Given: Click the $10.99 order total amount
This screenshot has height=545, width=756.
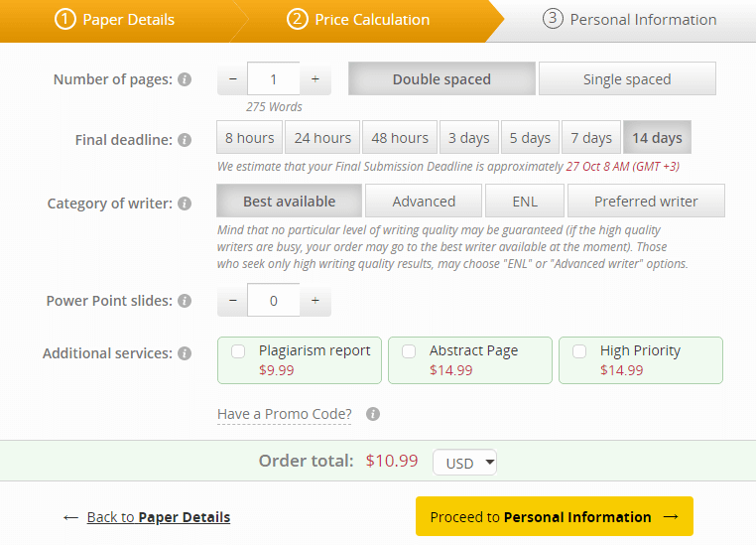Looking at the screenshot, I should pos(392,461).
